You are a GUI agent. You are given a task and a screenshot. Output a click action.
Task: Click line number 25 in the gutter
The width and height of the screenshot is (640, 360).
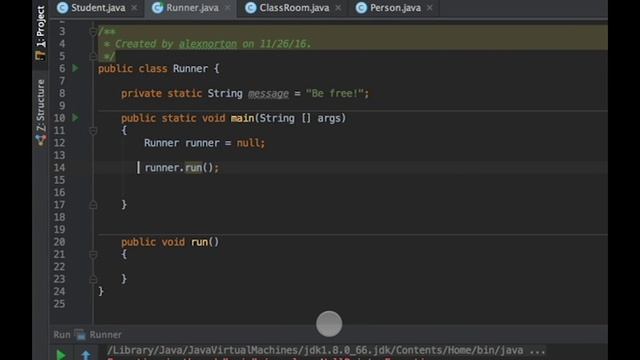(59, 304)
